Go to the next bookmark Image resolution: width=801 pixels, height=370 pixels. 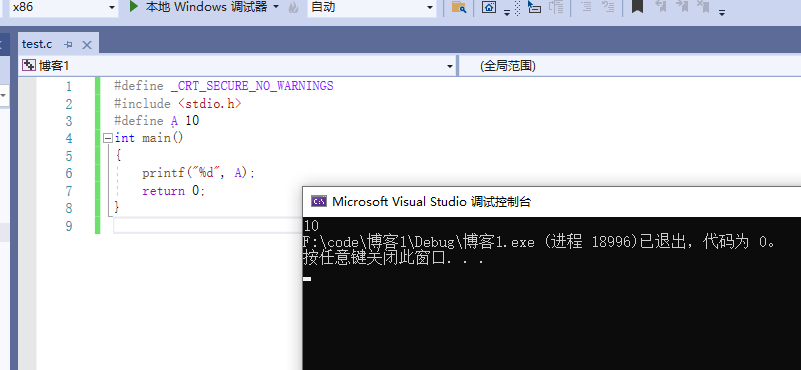coord(682,6)
